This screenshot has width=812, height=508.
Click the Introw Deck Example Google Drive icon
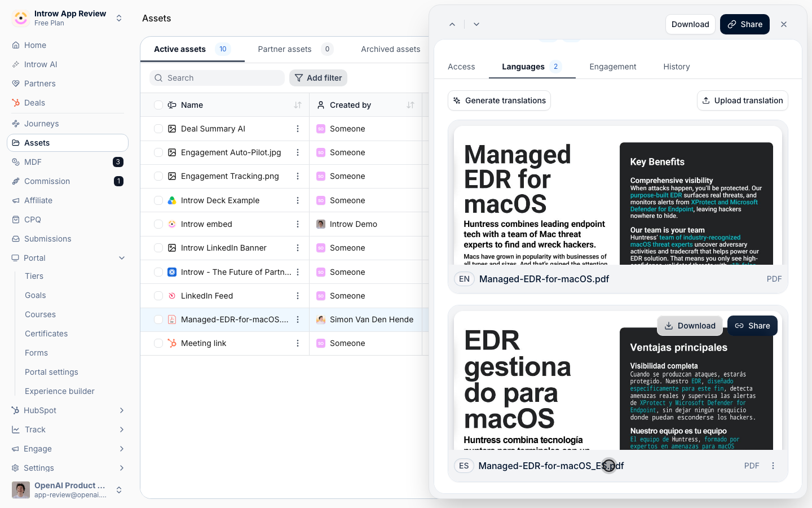pyautogui.click(x=172, y=200)
